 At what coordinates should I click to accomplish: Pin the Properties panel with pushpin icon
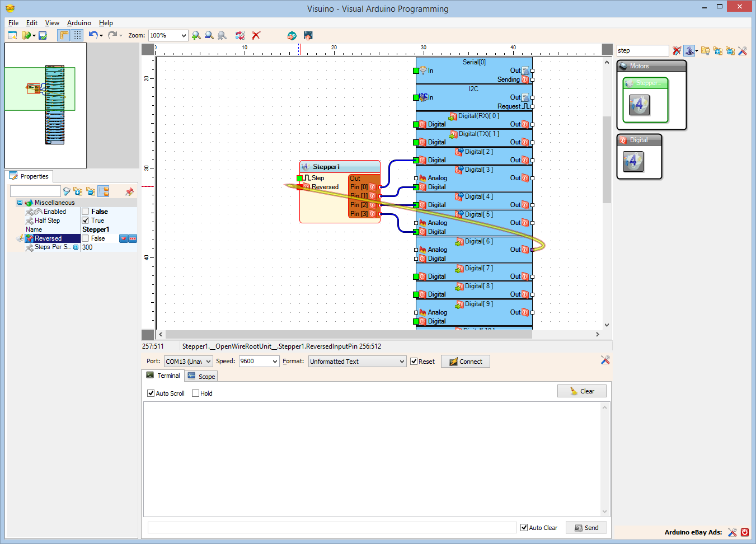[x=129, y=192]
